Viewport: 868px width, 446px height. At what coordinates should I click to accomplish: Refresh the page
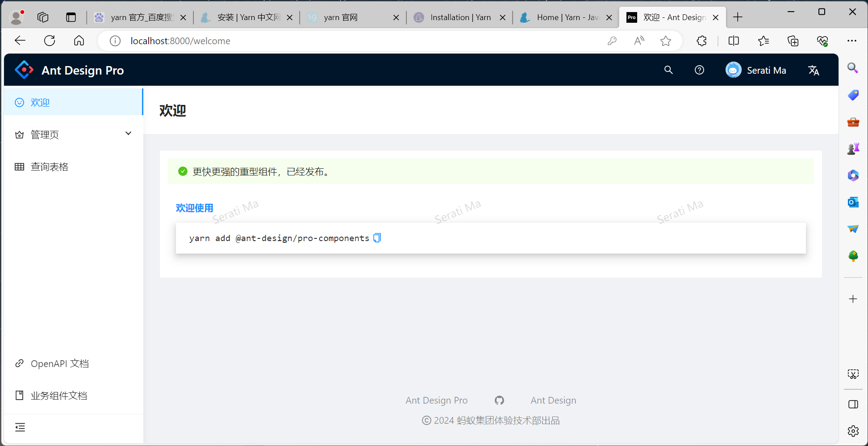(50, 41)
